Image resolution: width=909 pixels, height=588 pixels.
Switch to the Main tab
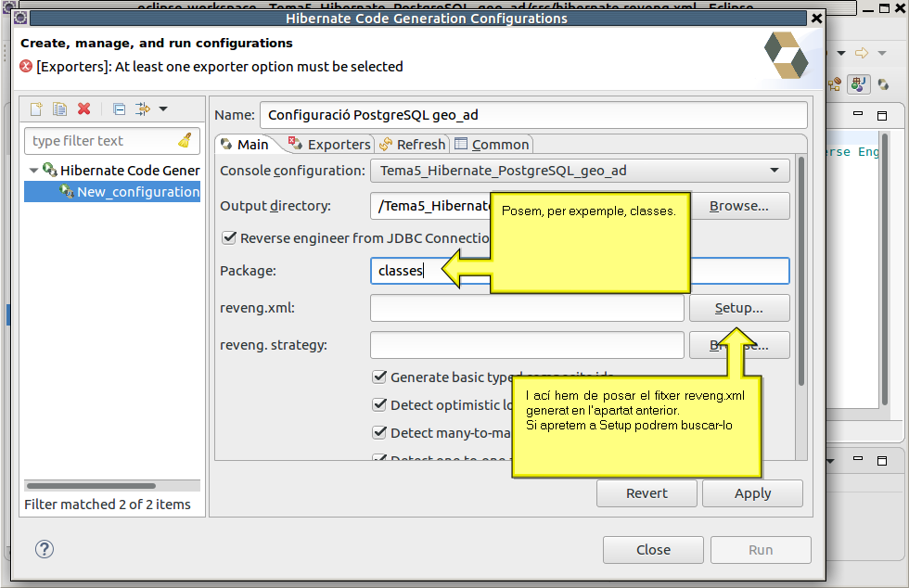[x=245, y=145]
